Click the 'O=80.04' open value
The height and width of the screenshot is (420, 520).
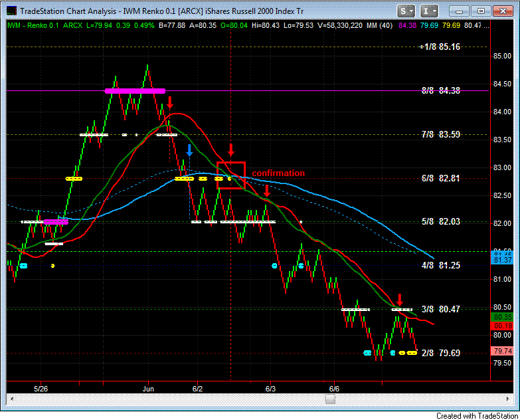234,25
